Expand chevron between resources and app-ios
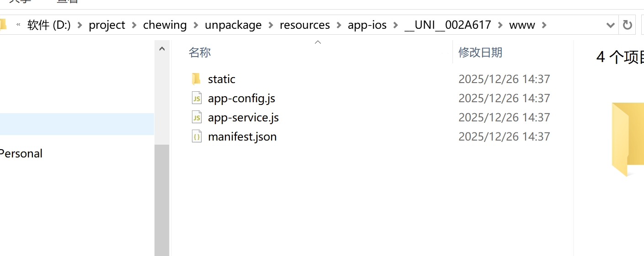The image size is (644, 256). [x=339, y=25]
